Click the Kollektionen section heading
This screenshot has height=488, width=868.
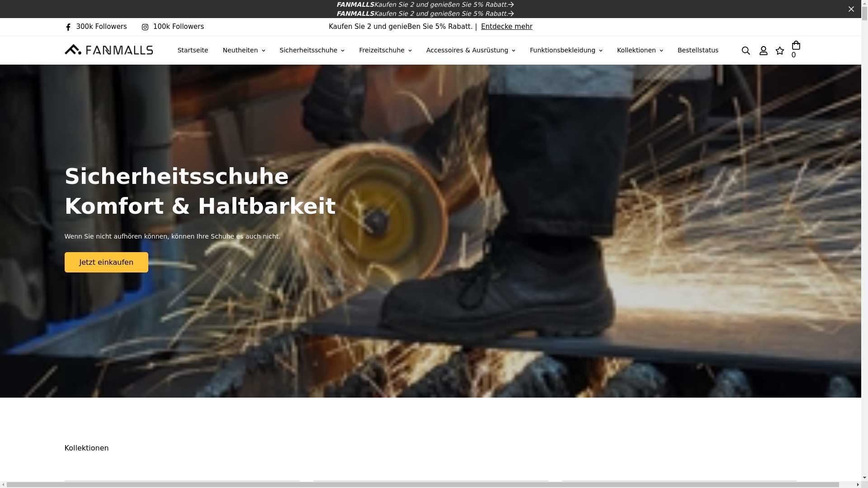tap(86, 448)
